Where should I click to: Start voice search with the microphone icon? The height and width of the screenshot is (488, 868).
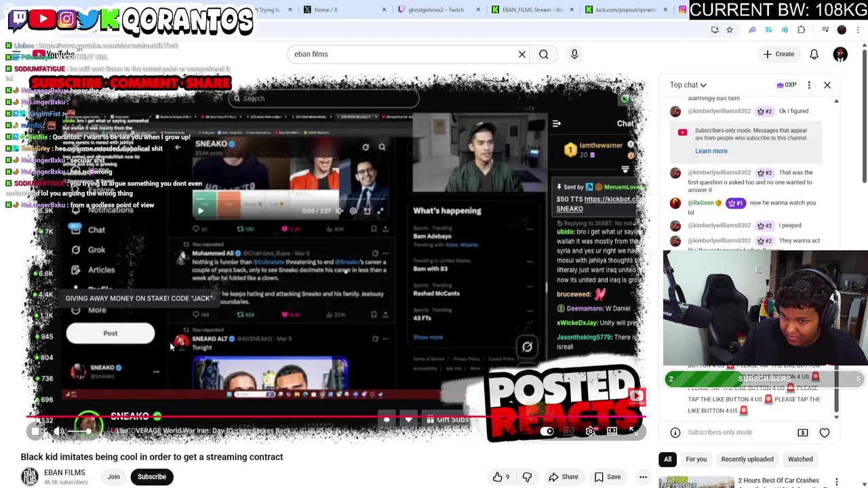574,54
